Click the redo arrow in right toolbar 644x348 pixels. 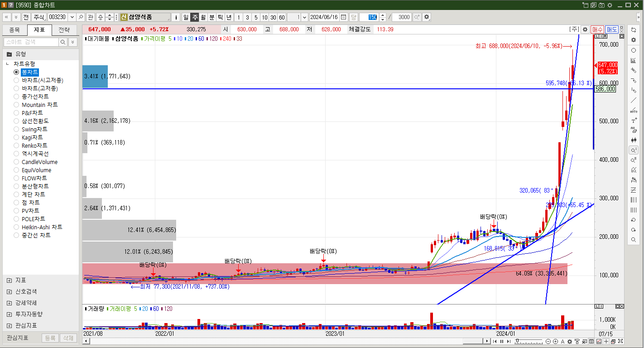click(634, 230)
